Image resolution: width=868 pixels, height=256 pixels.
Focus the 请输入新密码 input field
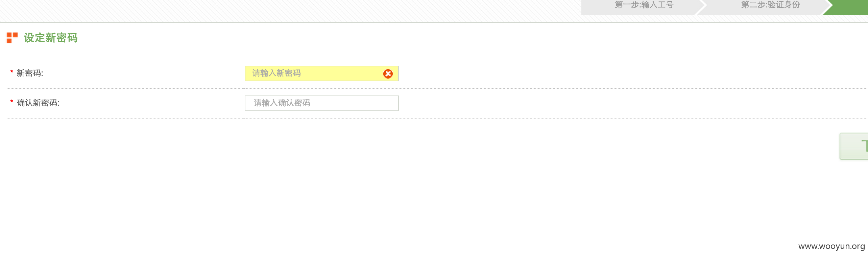321,73
